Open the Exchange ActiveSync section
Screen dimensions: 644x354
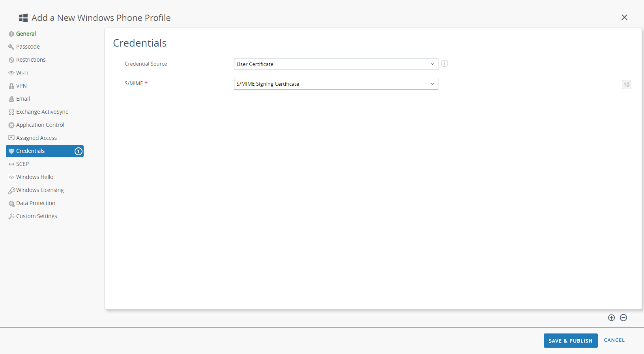point(42,112)
